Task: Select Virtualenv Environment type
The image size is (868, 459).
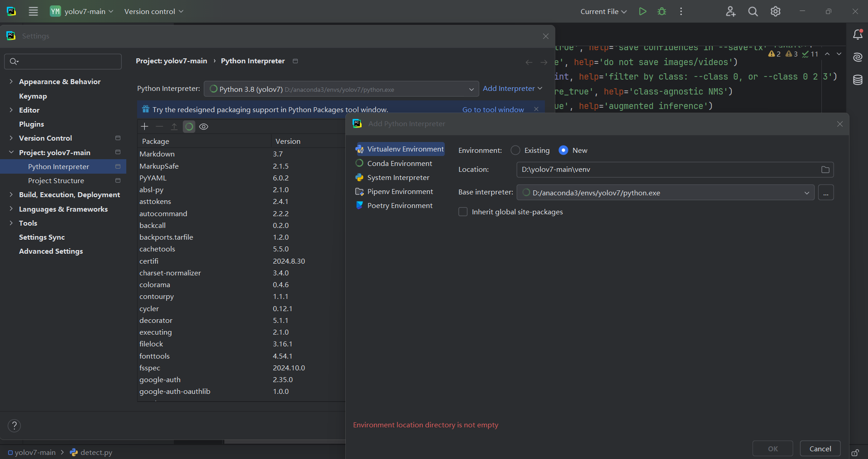Action: coord(400,149)
